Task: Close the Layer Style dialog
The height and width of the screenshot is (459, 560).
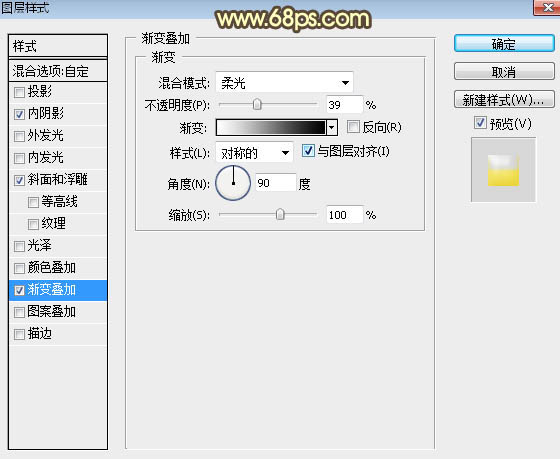Action: tap(547, 7)
